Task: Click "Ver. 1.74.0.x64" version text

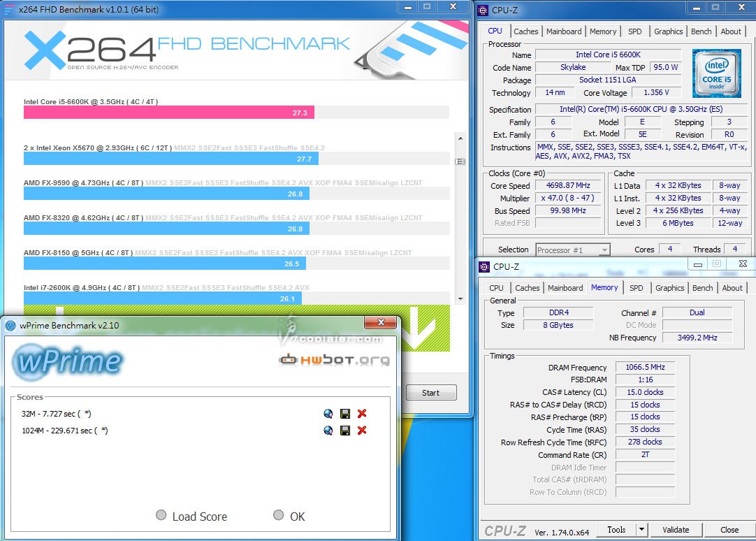Action: pos(562,533)
